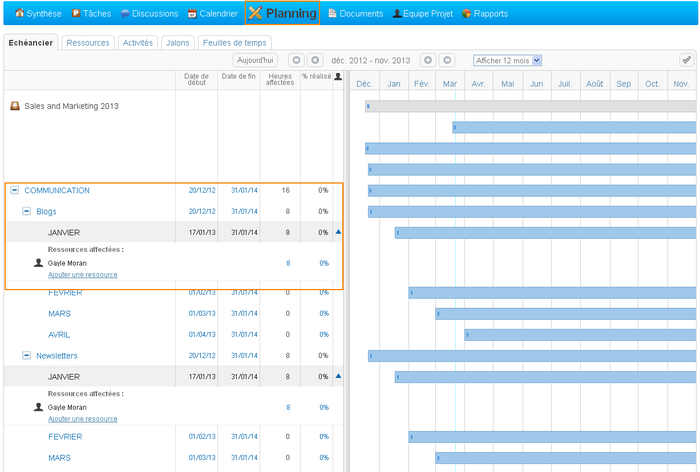Open the Calendrier view
Image resolution: width=700 pixels, height=472 pixels.
coord(213,14)
